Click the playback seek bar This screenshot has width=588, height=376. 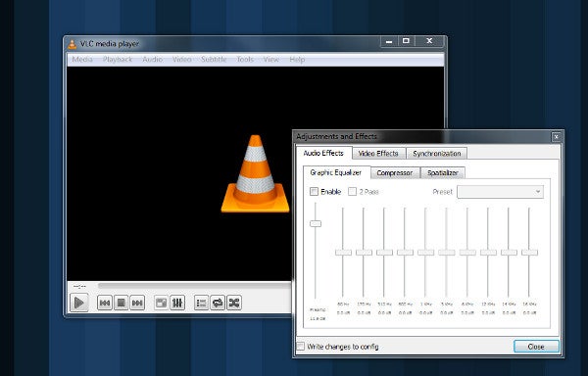[194, 285]
